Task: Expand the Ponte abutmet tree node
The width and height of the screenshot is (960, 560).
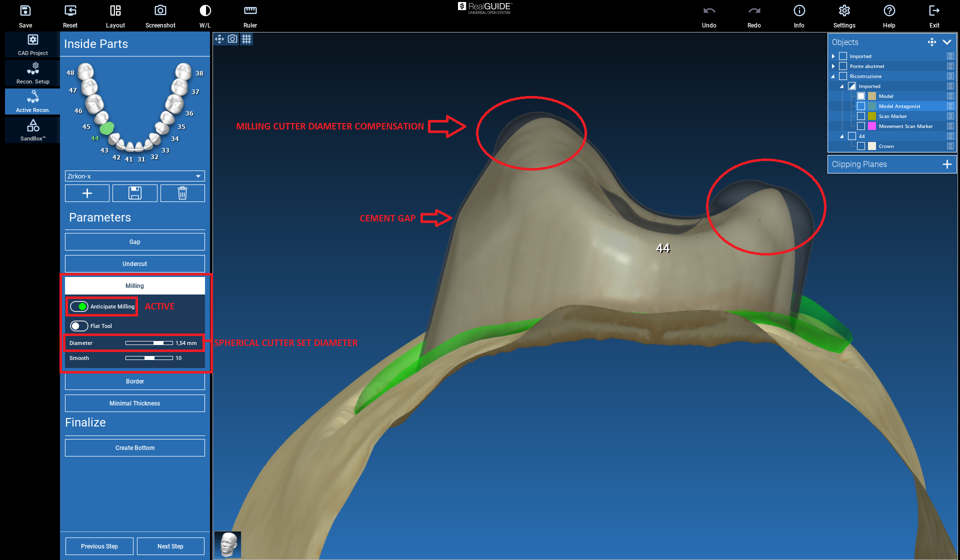Action: [x=833, y=66]
